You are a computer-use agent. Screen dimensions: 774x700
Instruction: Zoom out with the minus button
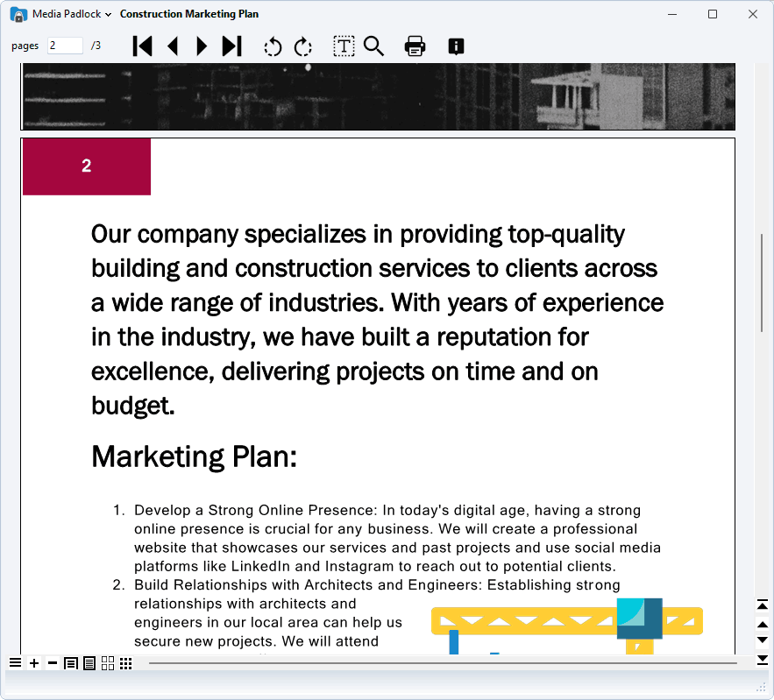[53, 663]
